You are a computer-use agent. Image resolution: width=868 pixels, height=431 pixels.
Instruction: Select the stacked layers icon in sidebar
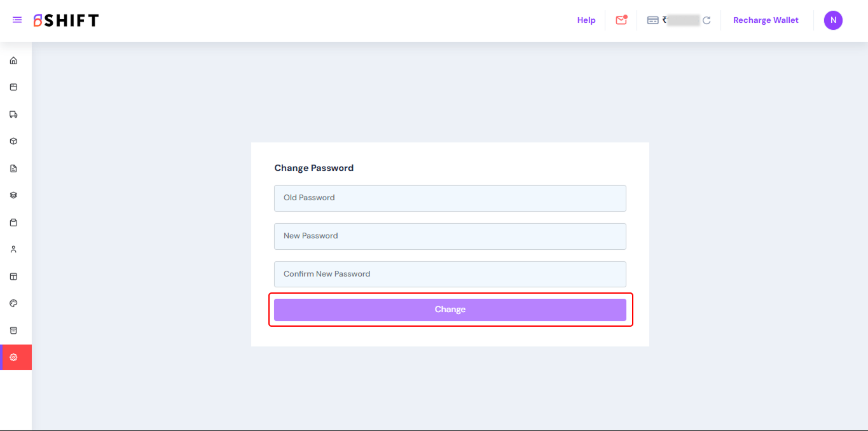[13, 195]
